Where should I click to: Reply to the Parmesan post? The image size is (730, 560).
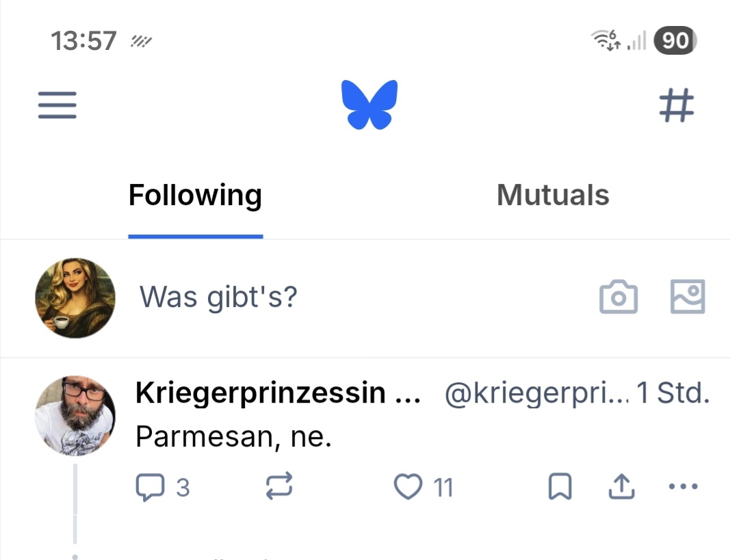[x=151, y=488]
